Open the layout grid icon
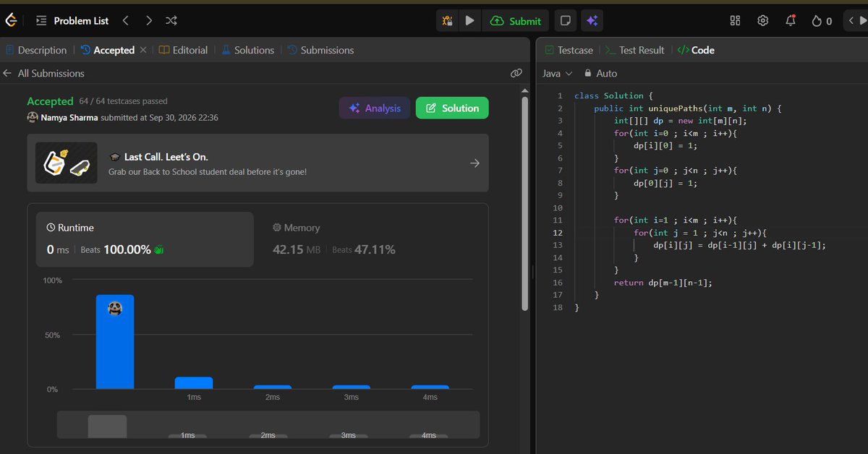The height and width of the screenshot is (454, 868). (736, 21)
